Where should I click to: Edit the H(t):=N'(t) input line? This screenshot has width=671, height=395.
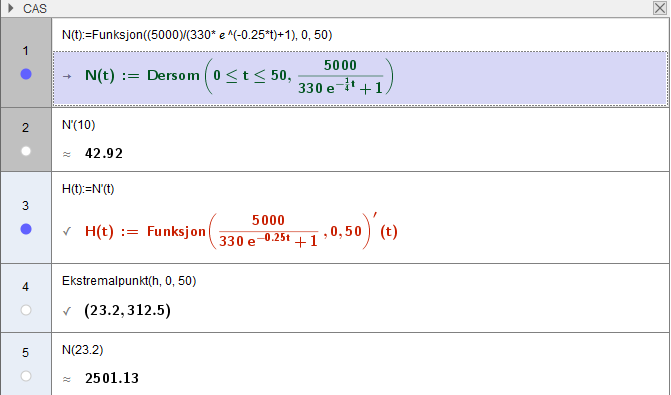coord(88,189)
